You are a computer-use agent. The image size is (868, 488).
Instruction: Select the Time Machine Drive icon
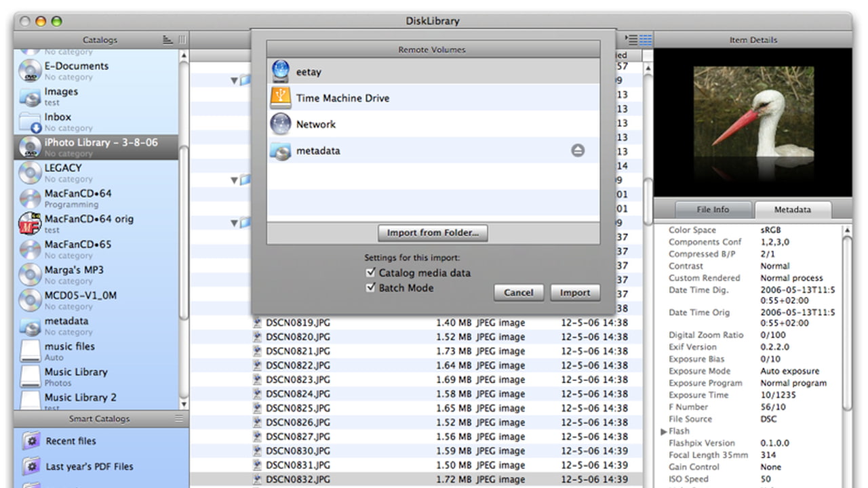click(280, 98)
